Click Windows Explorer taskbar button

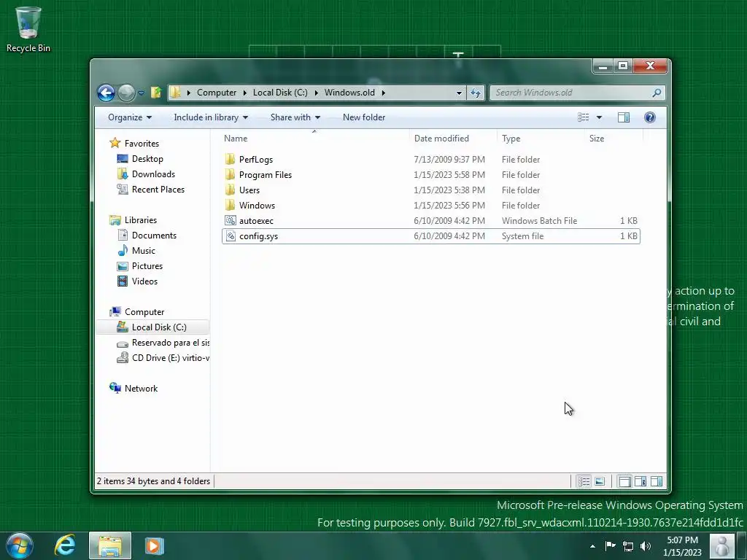110,545
